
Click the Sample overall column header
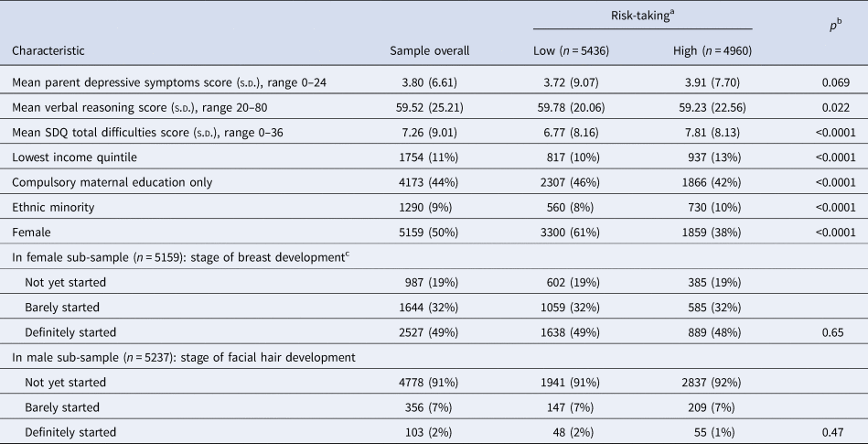click(x=430, y=50)
